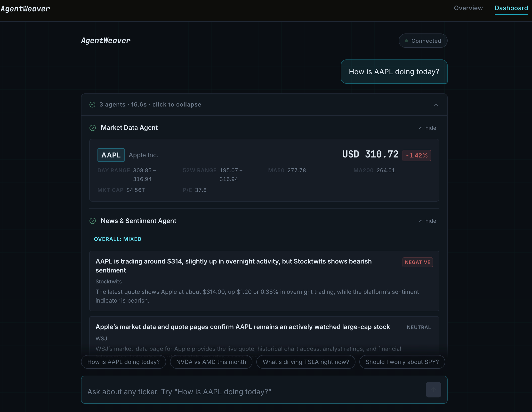This screenshot has height=412, width=532.
Task: Click the WSJ source label
Action: pyautogui.click(x=101, y=339)
